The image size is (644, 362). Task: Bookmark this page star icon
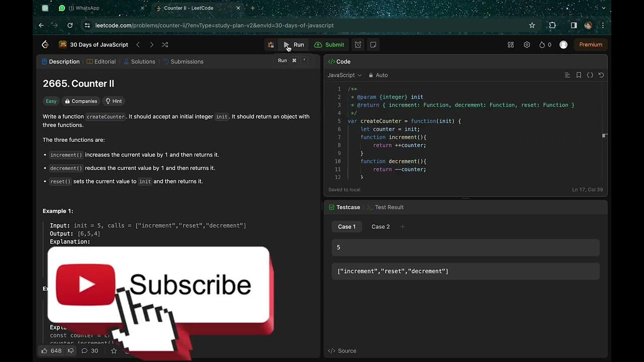[x=532, y=25]
